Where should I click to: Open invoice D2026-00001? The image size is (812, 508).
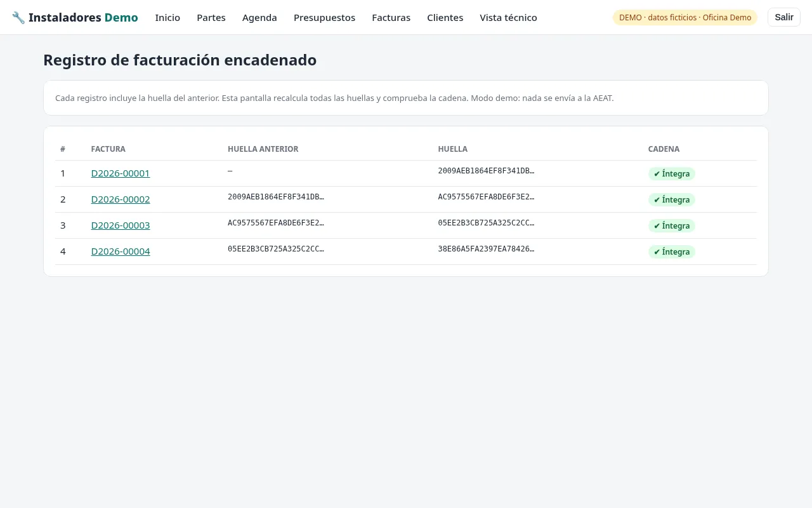[x=121, y=173]
